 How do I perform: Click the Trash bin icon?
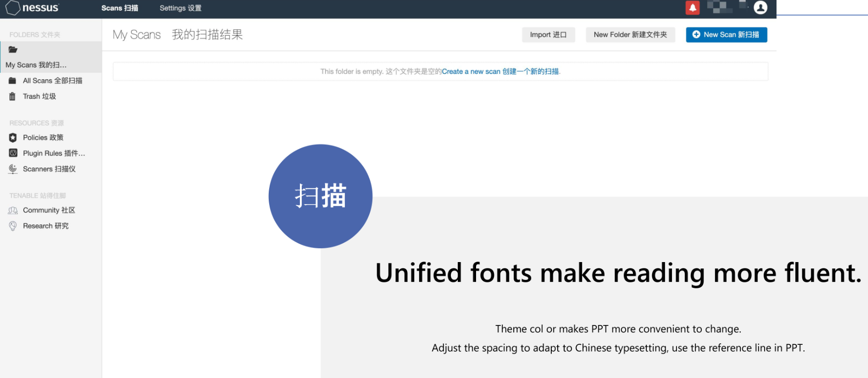click(12, 97)
